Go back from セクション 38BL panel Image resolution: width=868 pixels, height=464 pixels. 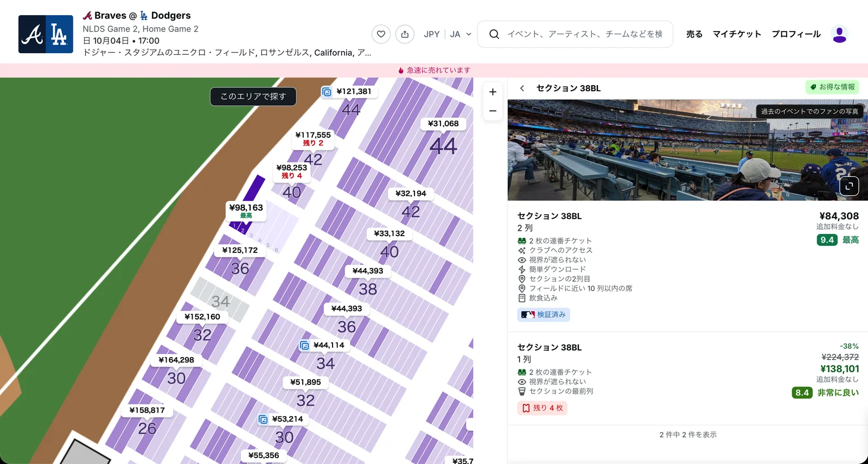click(522, 88)
